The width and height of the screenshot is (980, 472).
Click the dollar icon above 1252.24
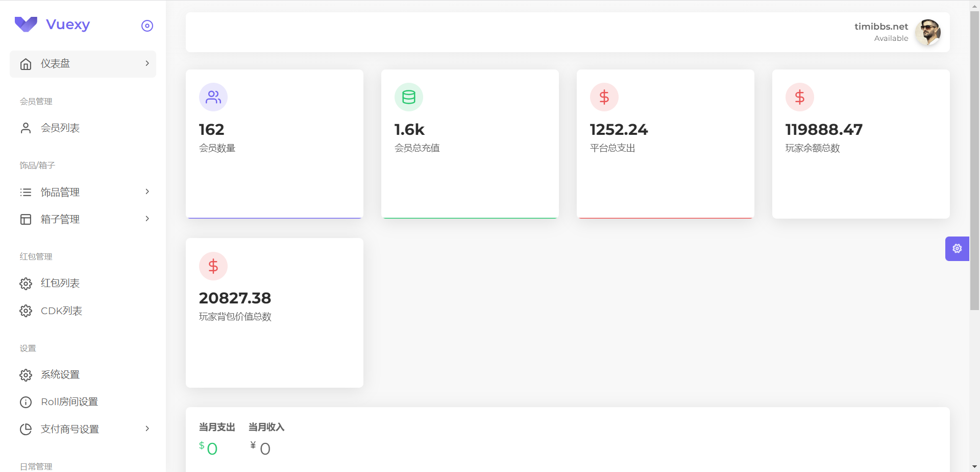point(604,97)
